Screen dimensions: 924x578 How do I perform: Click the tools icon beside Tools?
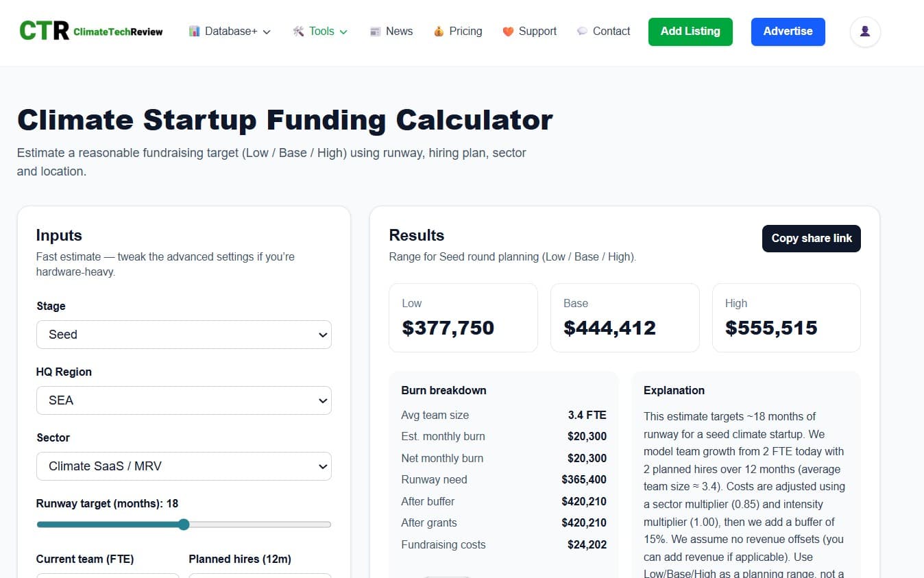(298, 32)
